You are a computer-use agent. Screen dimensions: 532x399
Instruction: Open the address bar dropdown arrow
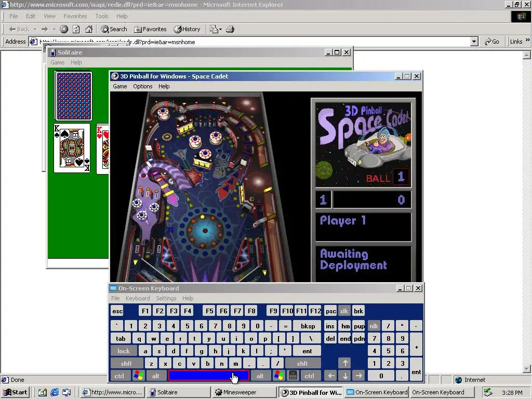(474, 42)
